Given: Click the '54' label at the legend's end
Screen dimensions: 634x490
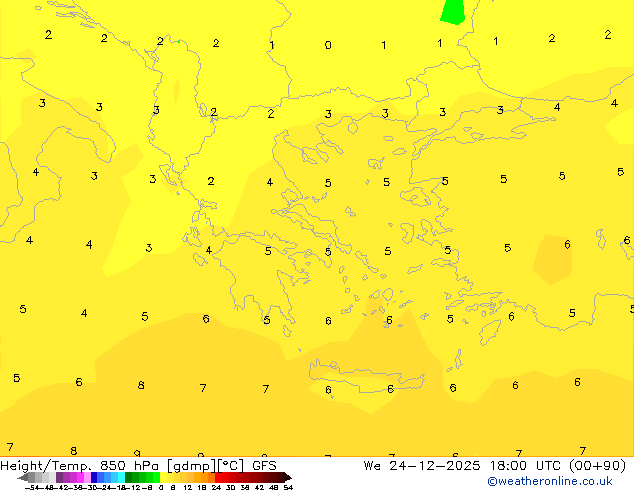Looking at the screenshot, I should [x=288, y=488].
